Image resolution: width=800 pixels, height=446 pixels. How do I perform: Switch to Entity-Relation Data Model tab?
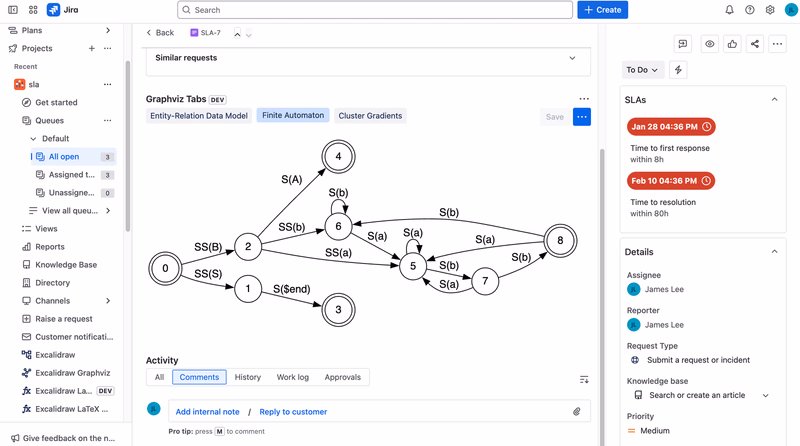pos(199,116)
